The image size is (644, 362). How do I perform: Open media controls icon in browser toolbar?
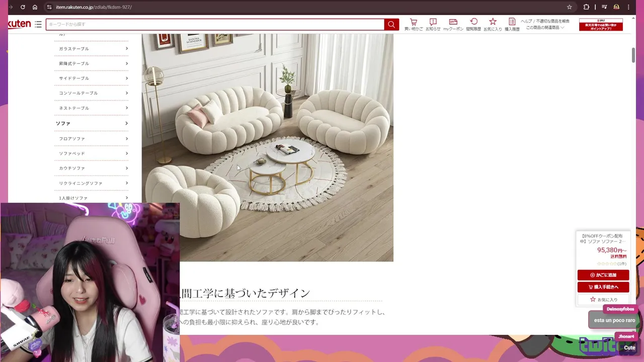[604, 7]
